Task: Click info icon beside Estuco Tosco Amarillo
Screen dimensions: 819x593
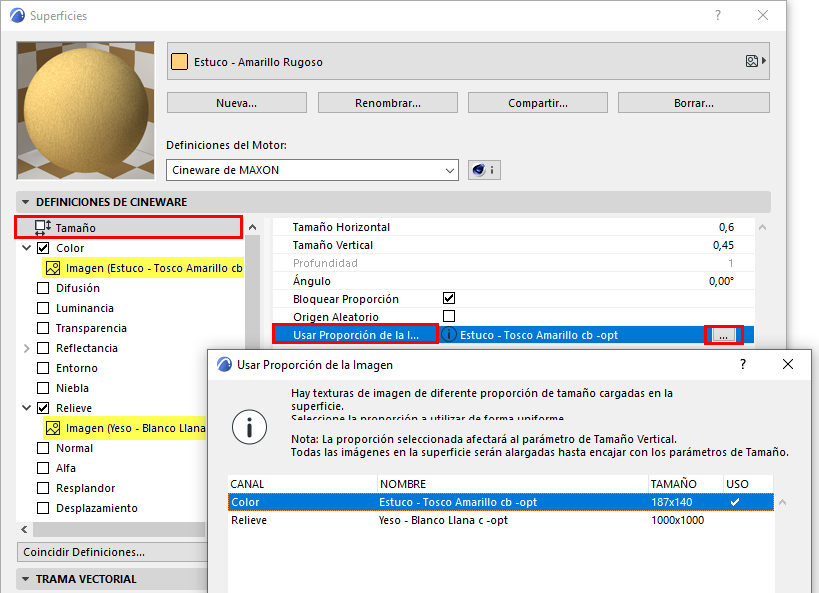Action: (449, 334)
